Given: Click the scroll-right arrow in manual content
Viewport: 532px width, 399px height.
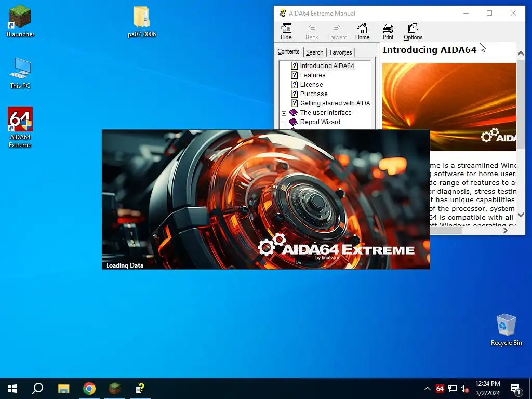Looking at the screenshot, I should (505, 230).
